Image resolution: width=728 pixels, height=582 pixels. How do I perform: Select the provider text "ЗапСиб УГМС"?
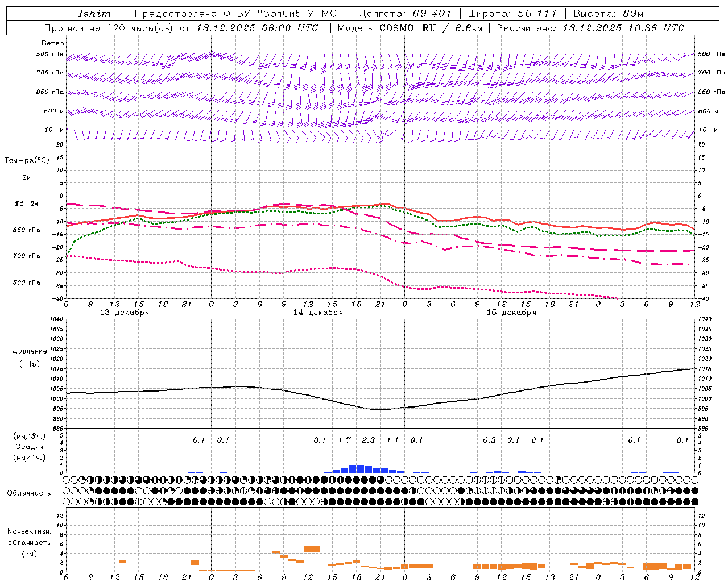pyautogui.click(x=300, y=14)
